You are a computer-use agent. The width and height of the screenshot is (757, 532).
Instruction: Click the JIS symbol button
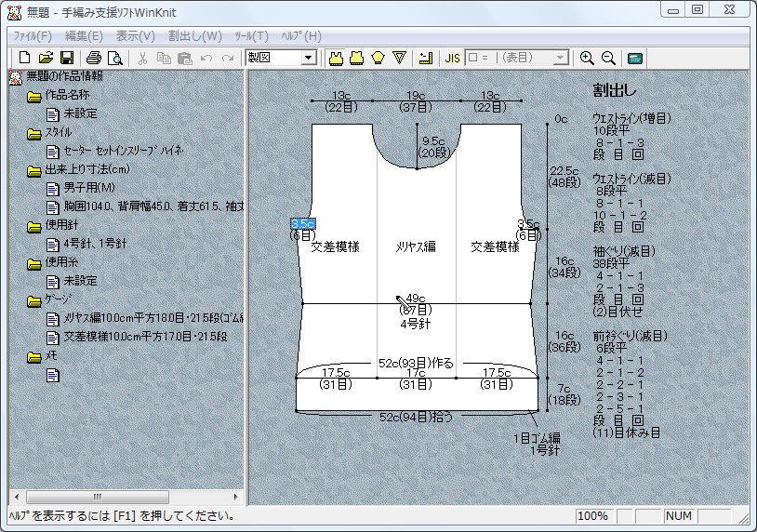(x=452, y=59)
